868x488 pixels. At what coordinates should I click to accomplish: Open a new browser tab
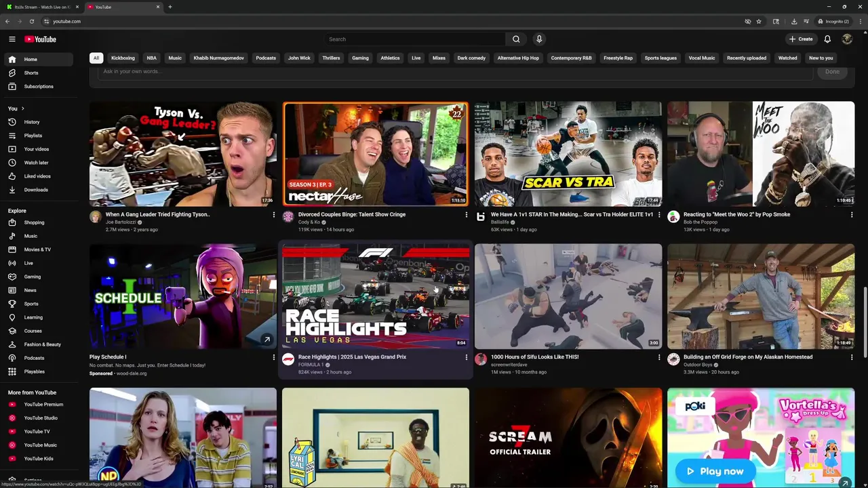coord(170,7)
